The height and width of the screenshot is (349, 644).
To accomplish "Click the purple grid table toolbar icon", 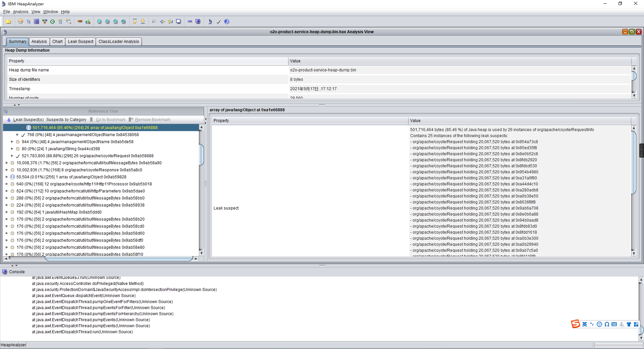I will click(x=37, y=21).
